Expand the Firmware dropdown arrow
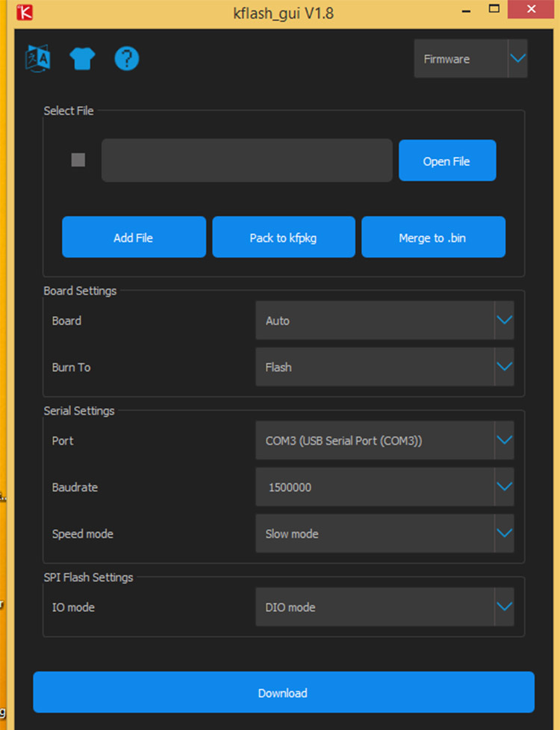Image resolution: width=560 pixels, height=730 pixels. point(517,59)
